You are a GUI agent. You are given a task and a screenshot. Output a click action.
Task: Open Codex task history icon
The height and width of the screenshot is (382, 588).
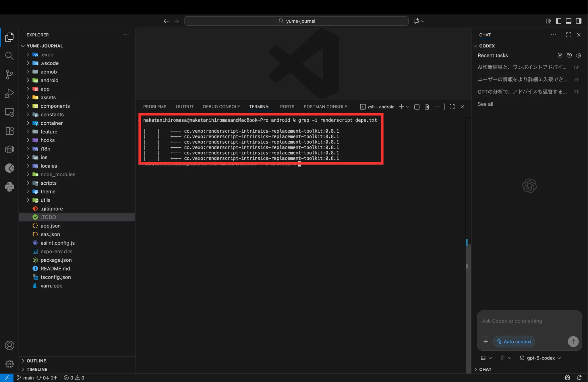click(x=569, y=55)
